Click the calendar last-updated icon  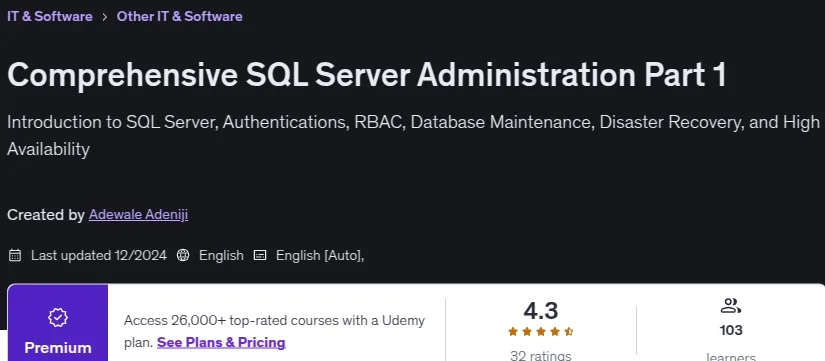[15, 256]
